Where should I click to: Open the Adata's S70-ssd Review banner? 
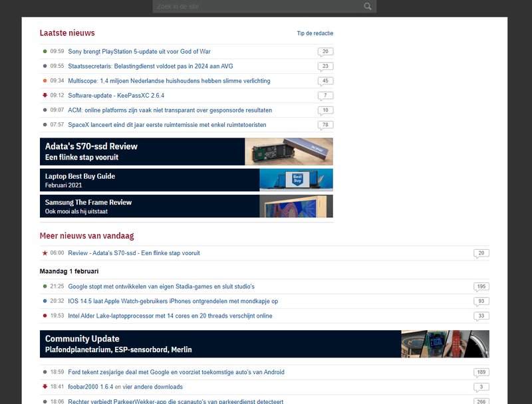186,151
